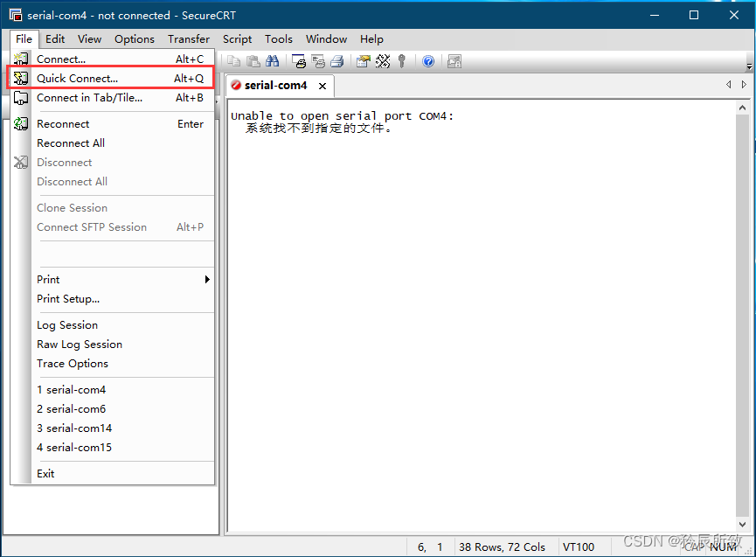This screenshot has height=557, width=756.
Task: Open recent session 4 serial-com15
Action: click(112, 448)
